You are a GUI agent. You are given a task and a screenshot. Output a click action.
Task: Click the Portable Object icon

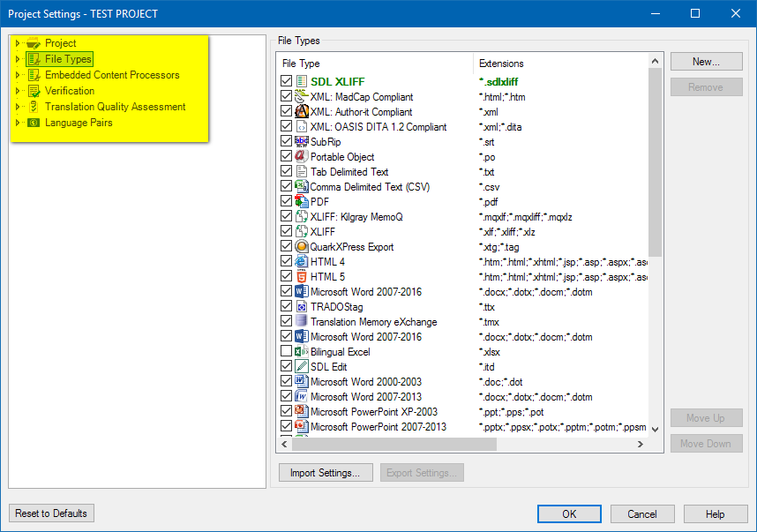click(x=302, y=156)
